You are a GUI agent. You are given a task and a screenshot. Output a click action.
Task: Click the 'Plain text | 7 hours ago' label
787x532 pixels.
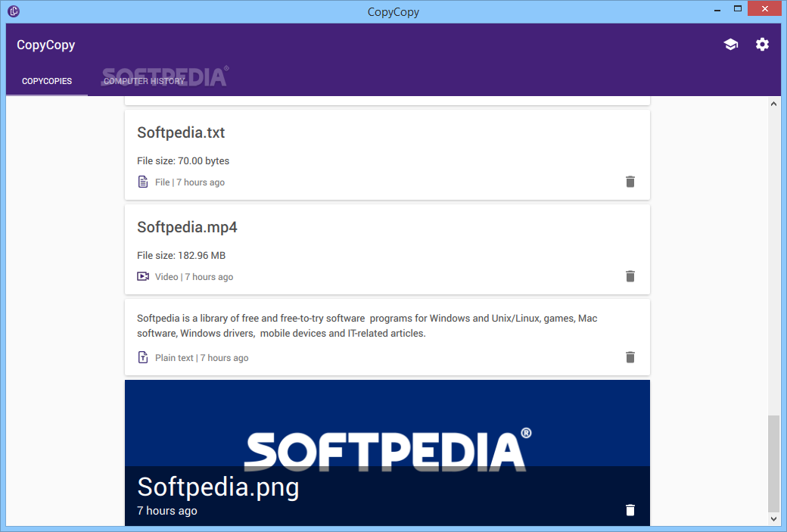[201, 358]
